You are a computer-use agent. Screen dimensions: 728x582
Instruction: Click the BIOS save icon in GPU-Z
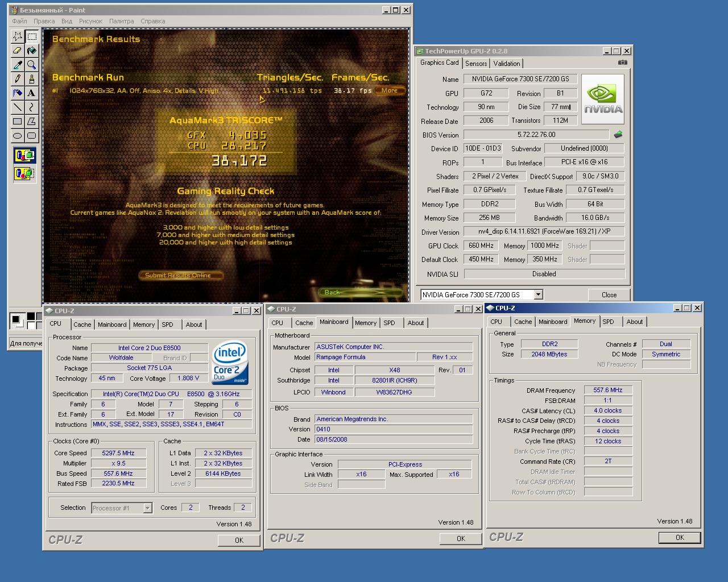pos(618,135)
